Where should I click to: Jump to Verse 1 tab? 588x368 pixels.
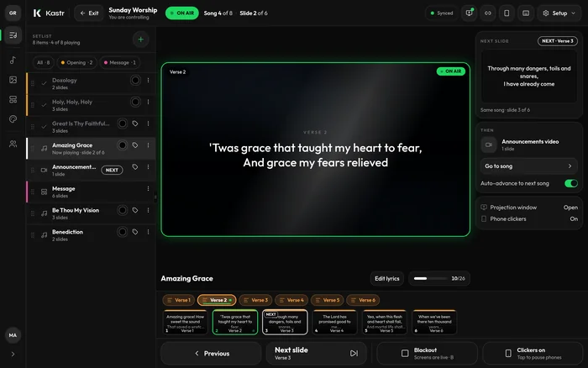coord(178,300)
